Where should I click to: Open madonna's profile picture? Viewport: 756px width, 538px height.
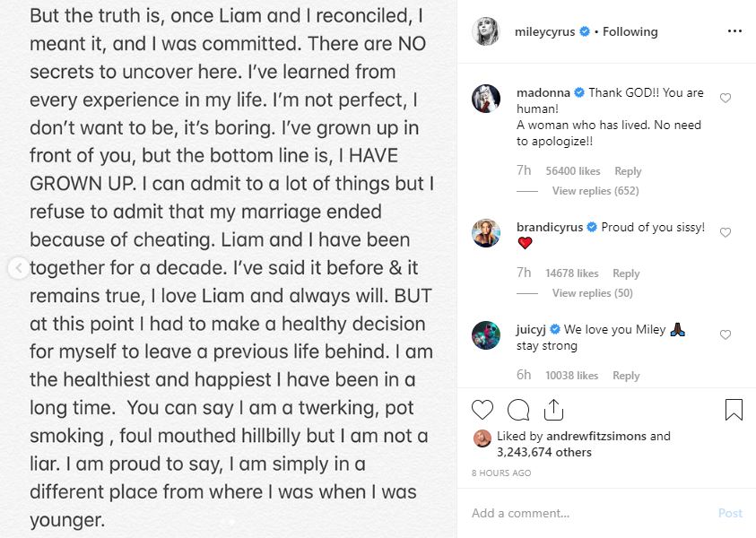(486, 99)
